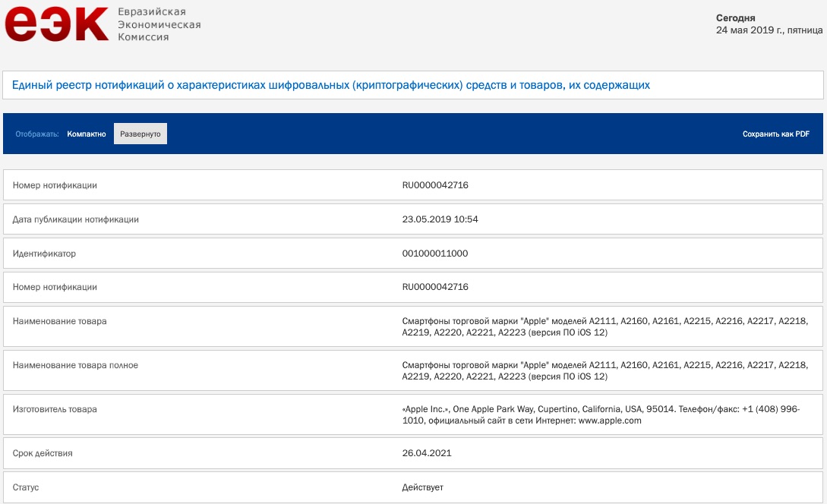Click the Наименование товара полное label

point(75,365)
